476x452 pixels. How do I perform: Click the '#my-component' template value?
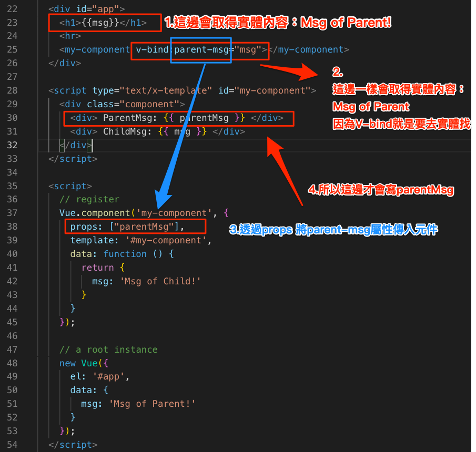pos(166,240)
